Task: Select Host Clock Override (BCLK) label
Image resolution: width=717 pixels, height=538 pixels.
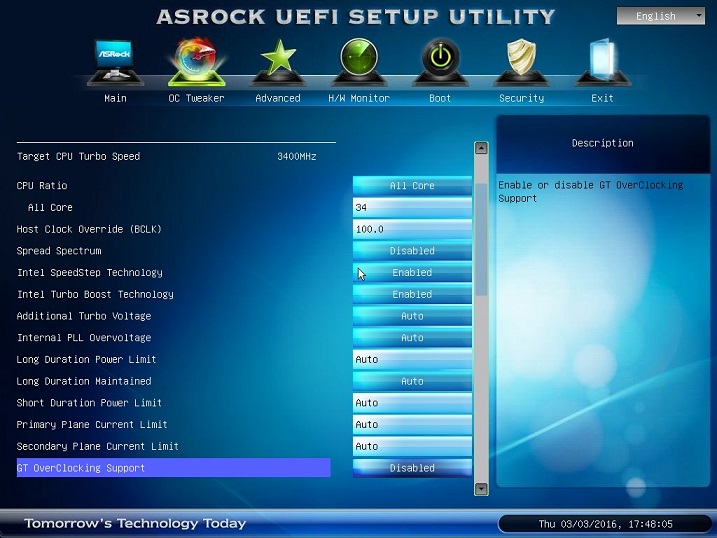Action: click(89, 229)
